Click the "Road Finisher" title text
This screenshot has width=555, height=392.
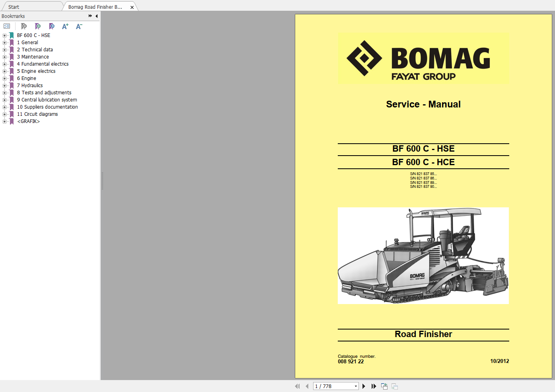(x=423, y=334)
